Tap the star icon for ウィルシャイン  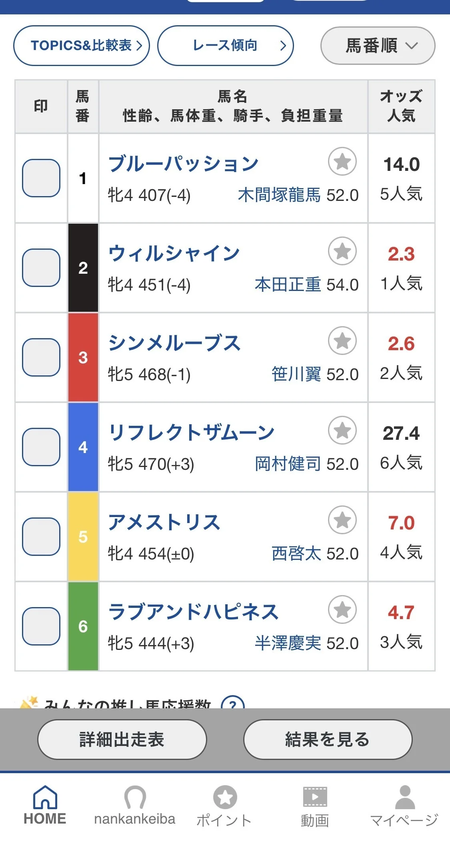coord(342,251)
